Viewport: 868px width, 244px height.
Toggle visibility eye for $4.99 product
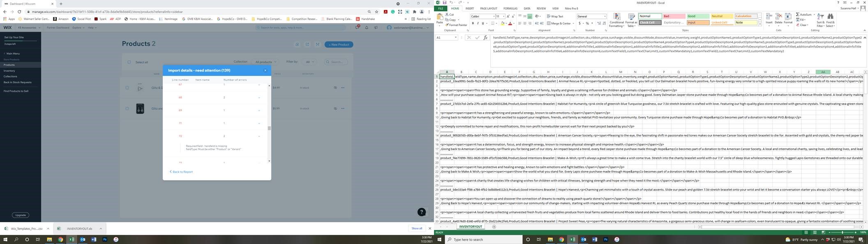(335, 87)
